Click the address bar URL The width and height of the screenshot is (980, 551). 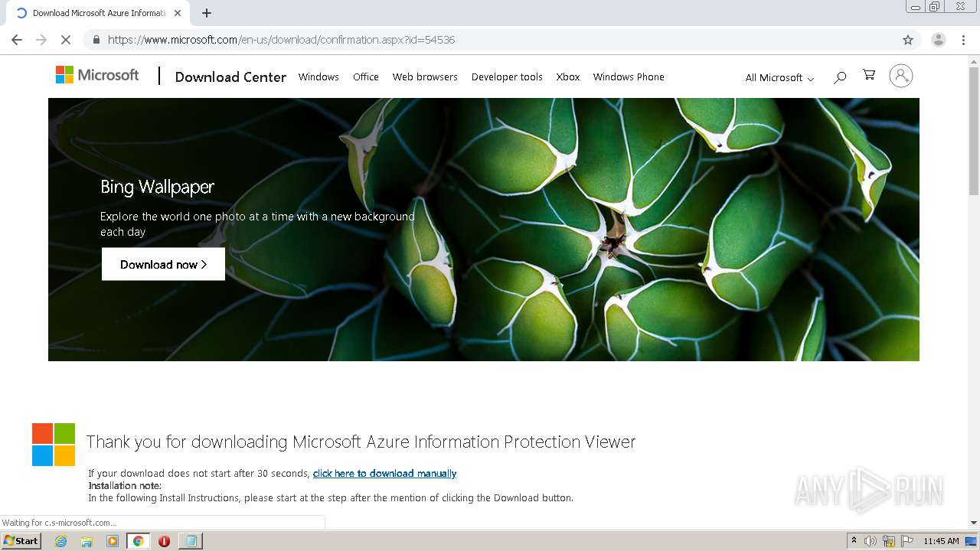(x=281, y=40)
